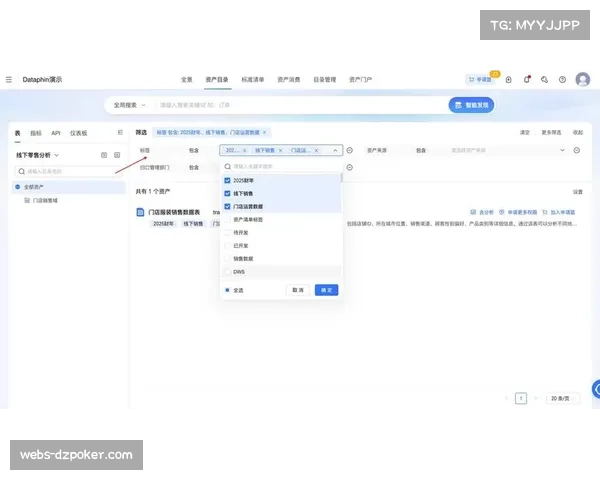Click 收起 to collapse filters
The height and width of the screenshot is (480, 600).
pos(578,132)
